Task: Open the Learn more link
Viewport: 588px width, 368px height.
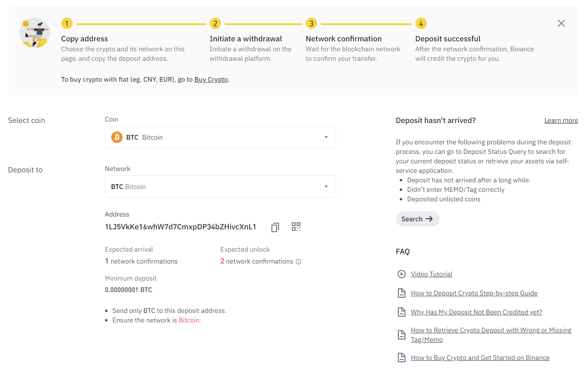Action: pyautogui.click(x=561, y=121)
